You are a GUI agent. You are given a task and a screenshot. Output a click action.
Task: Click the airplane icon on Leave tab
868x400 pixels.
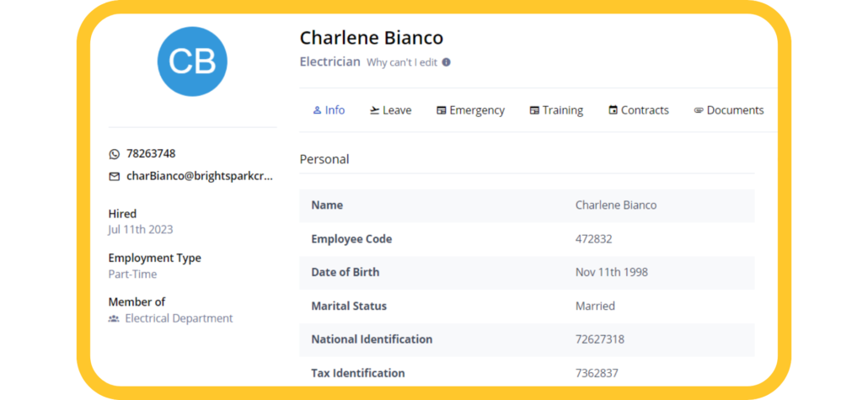click(x=375, y=110)
